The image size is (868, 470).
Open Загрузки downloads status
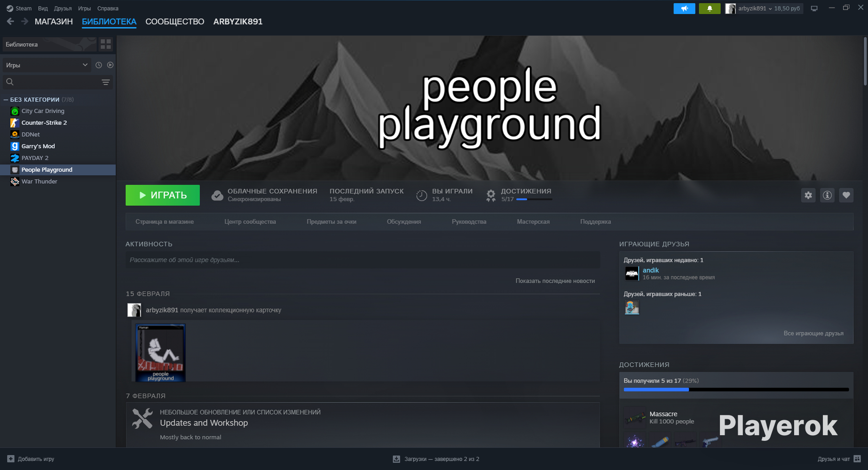(436, 459)
